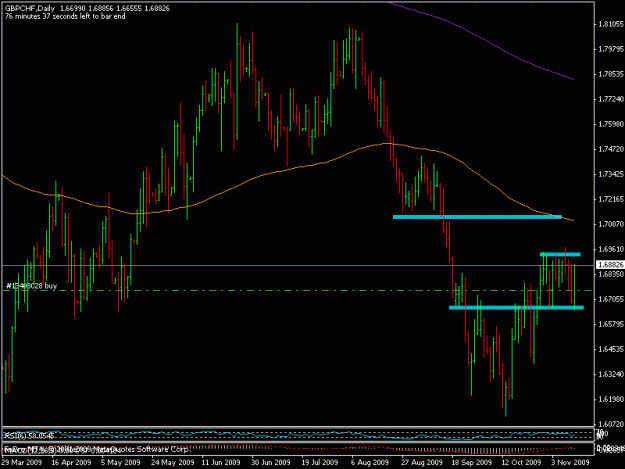Click price axis label 1.73425
The height and width of the screenshot is (469, 625).
pos(610,174)
